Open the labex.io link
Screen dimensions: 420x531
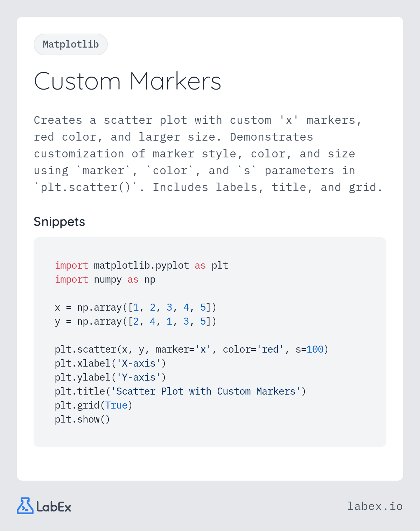(x=375, y=506)
